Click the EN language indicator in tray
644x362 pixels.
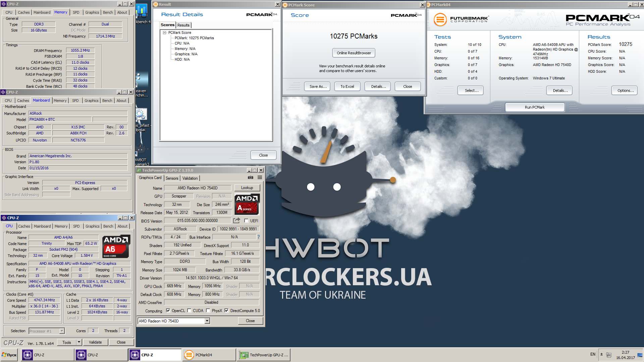(593, 354)
